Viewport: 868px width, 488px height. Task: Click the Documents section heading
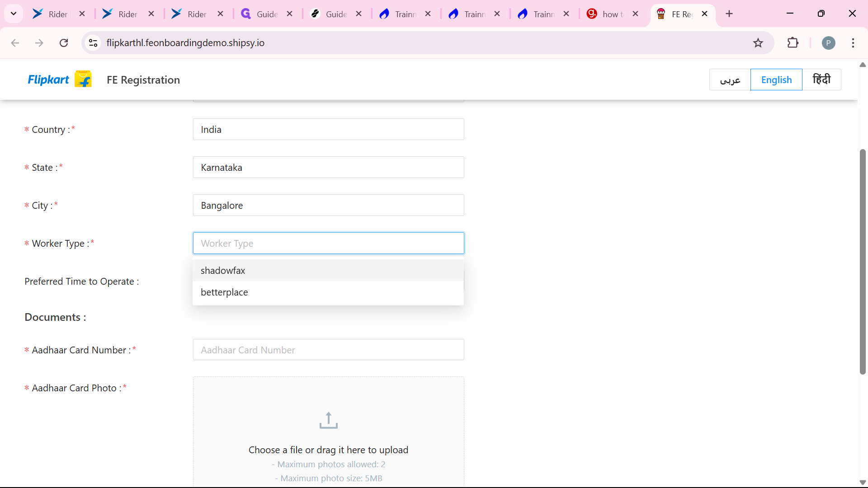pyautogui.click(x=55, y=317)
